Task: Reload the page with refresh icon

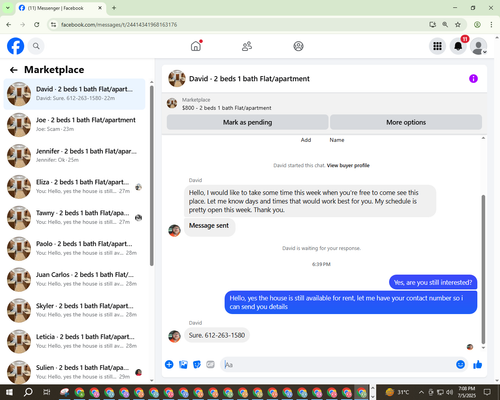Action: pyautogui.click(x=37, y=24)
